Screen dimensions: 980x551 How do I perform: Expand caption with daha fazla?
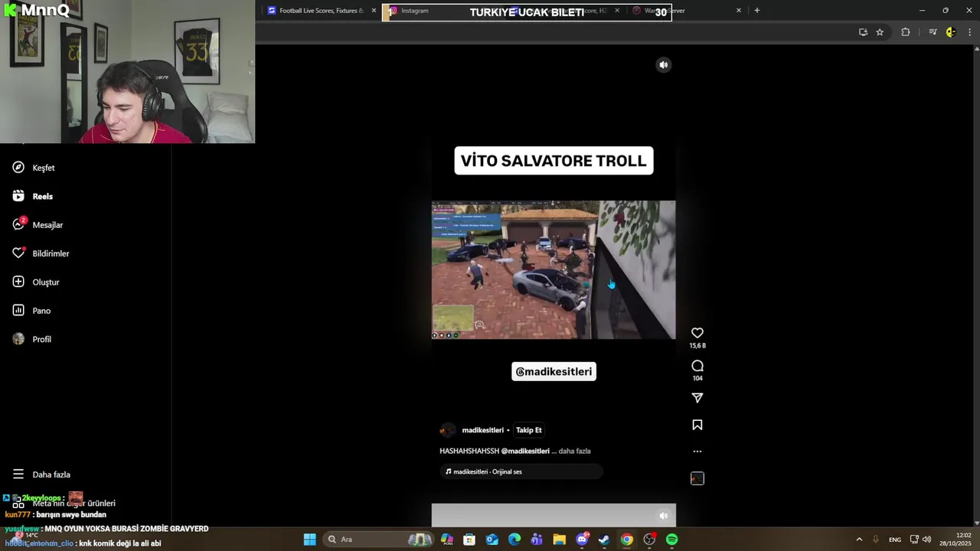coord(574,451)
